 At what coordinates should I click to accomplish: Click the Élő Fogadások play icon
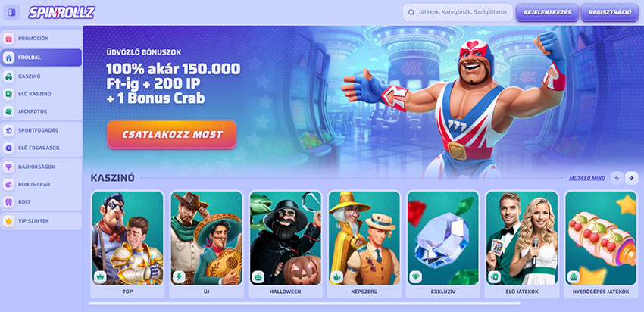click(8, 148)
